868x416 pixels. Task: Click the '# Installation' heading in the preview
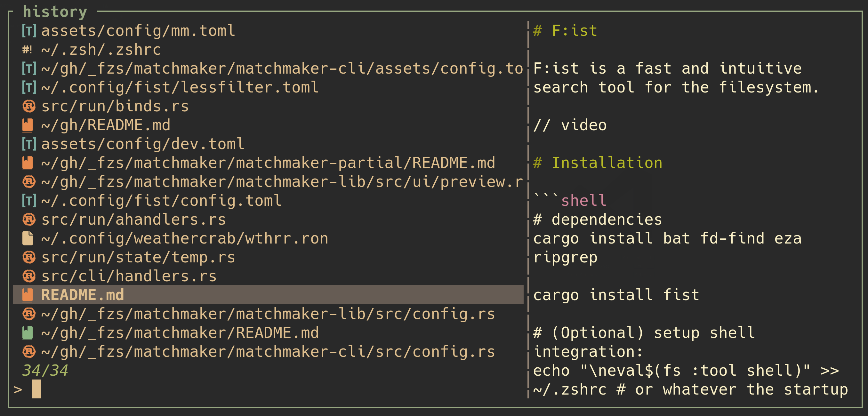598,163
